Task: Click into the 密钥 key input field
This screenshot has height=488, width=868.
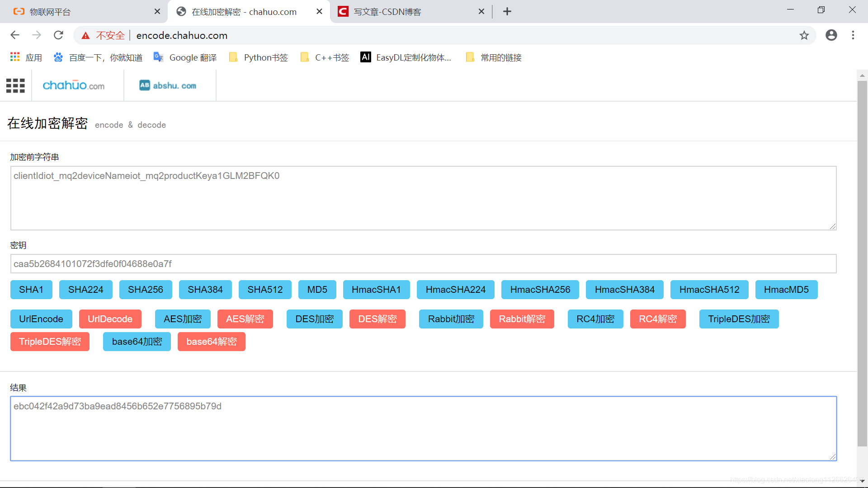Action: (x=423, y=264)
